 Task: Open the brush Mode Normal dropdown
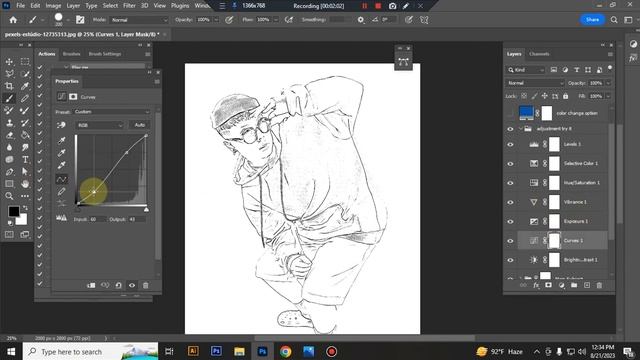[x=139, y=20]
